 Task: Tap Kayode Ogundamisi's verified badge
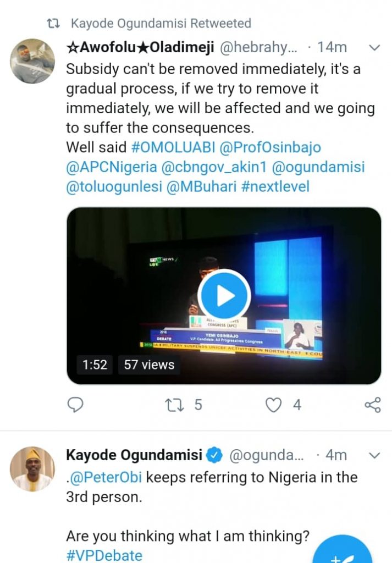click(214, 456)
